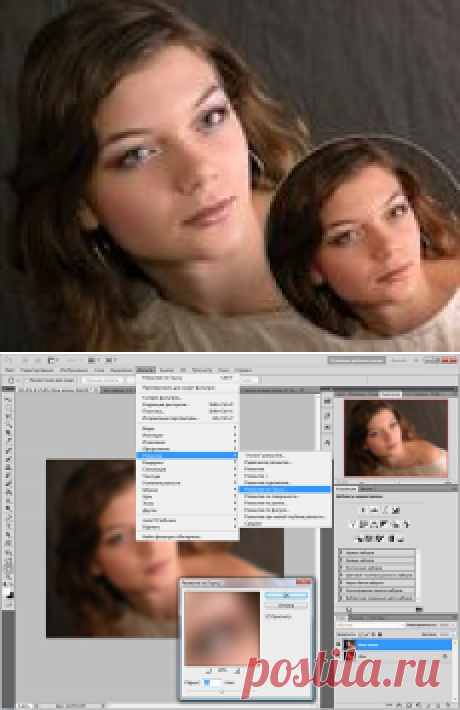This screenshot has width=460, height=710.
Task: Choose Average, the last Blur submenu item
Action: point(285,523)
